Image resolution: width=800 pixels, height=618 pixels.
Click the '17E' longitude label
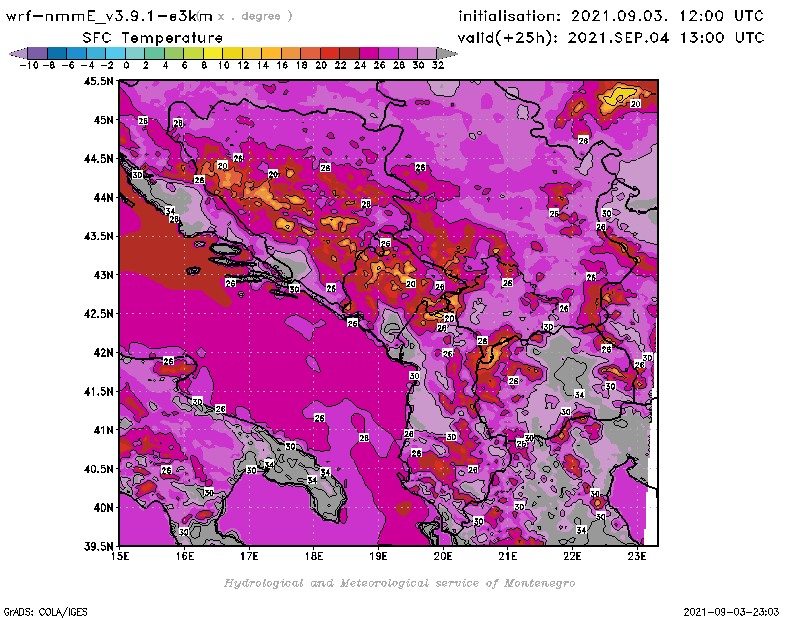(x=249, y=556)
